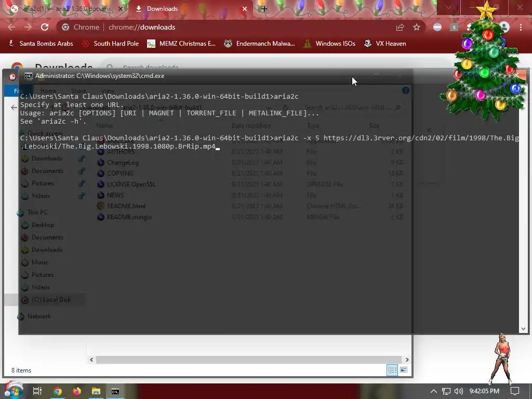
Task: Select the Downloads tab in Chrome
Action: pos(190,9)
